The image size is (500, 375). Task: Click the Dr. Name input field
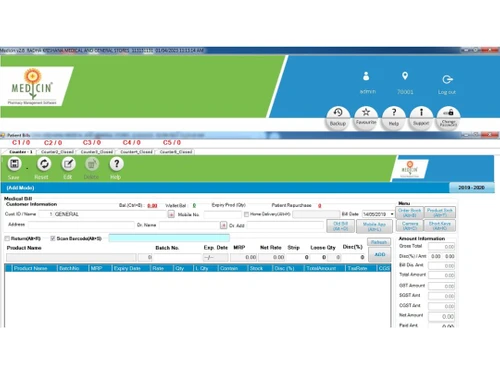(x=189, y=225)
